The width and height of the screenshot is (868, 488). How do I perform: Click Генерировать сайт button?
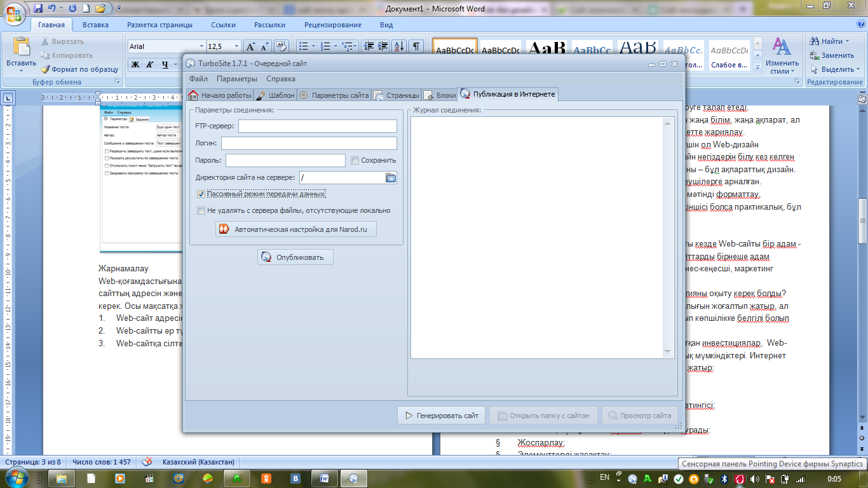coord(442,416)
